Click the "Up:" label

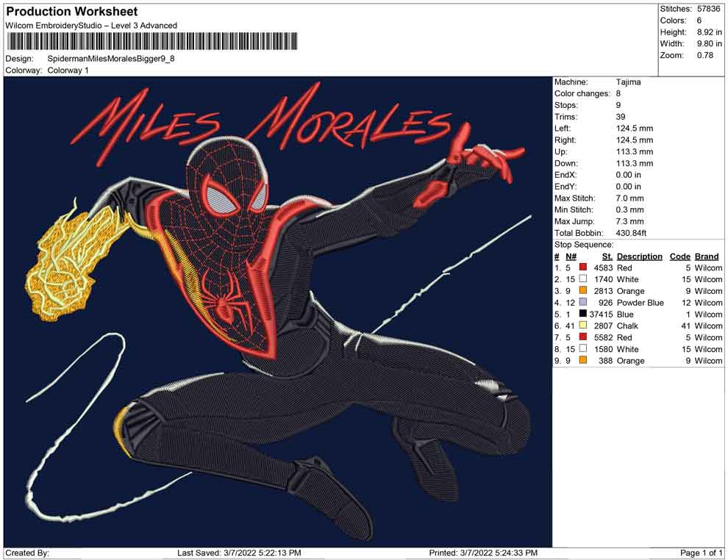click(560, 151)
